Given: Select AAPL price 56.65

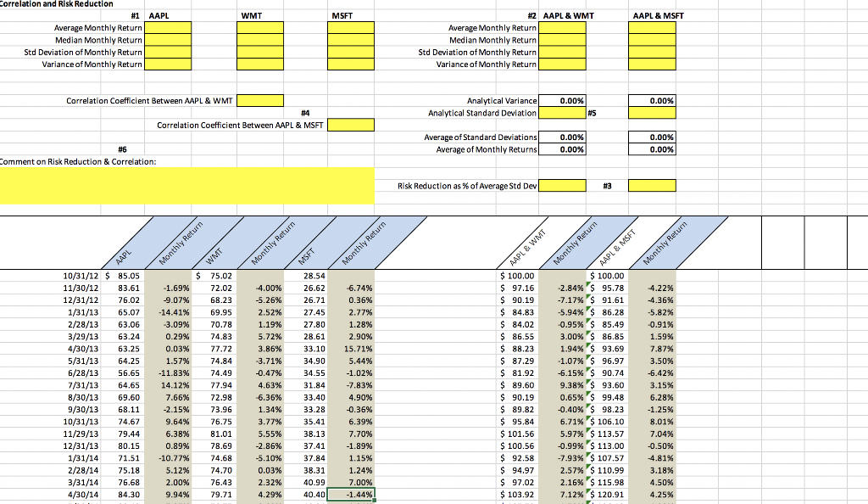Looking at the screenshot, I should [122, 373].
